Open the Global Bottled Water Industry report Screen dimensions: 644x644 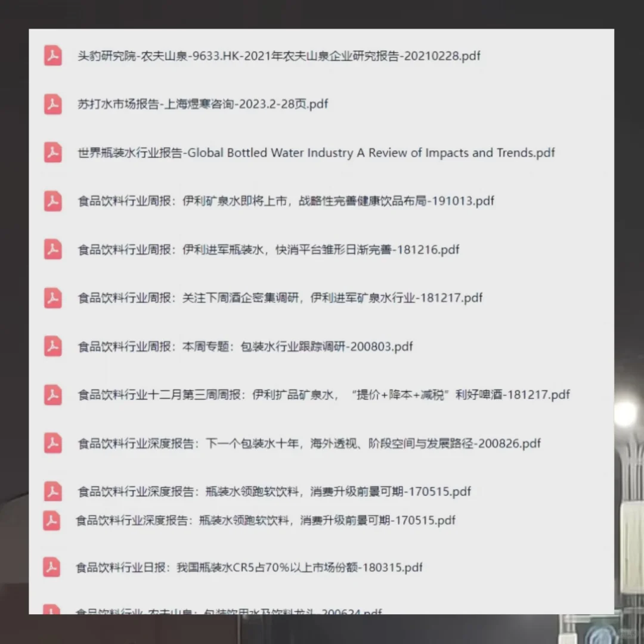click(315, 153)
